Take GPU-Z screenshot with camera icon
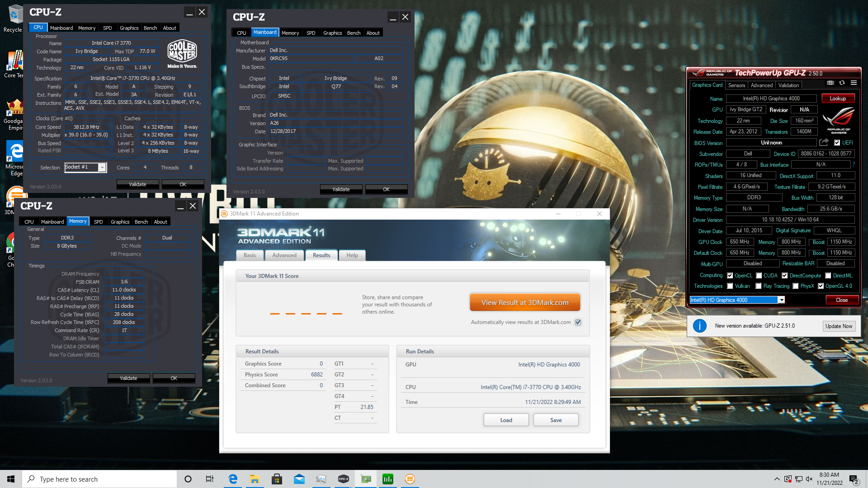Viewport: 868px width, 488px height. pyautogui.click(x=830, y=83)
